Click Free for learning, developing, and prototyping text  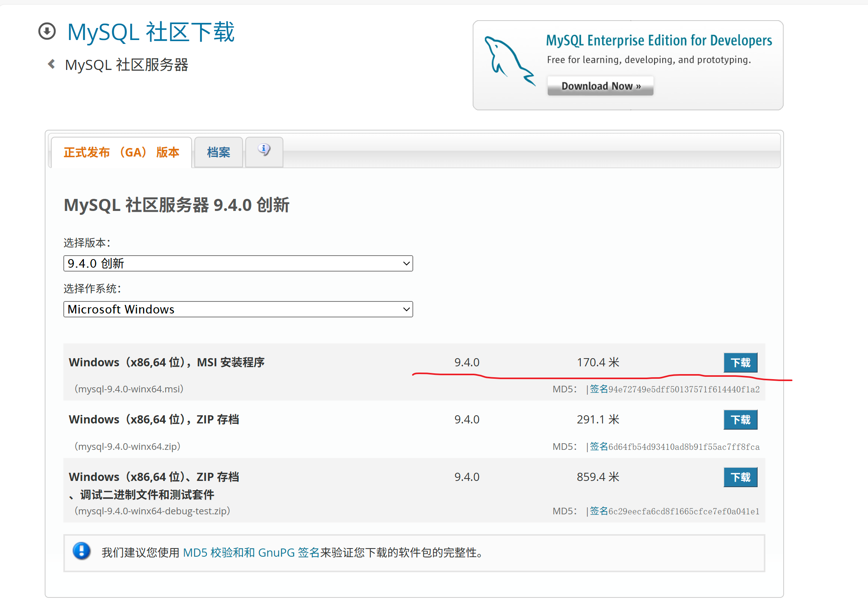point(649,60)
